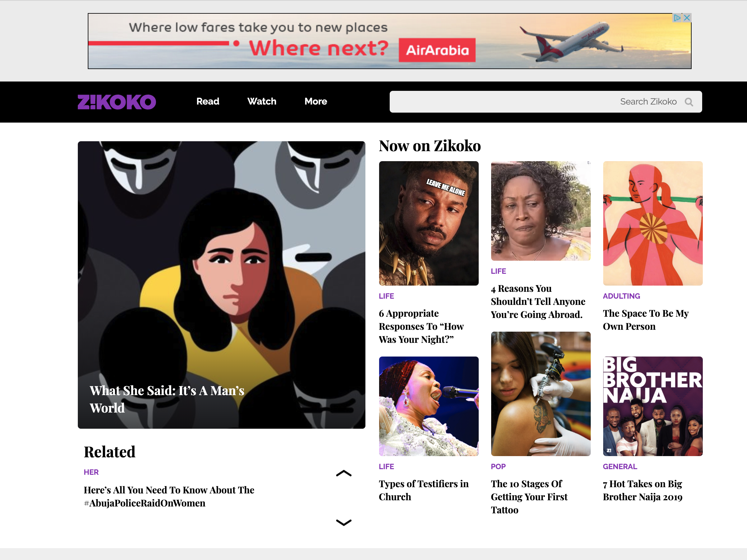Expand the More menu

[x=316, y=101]
